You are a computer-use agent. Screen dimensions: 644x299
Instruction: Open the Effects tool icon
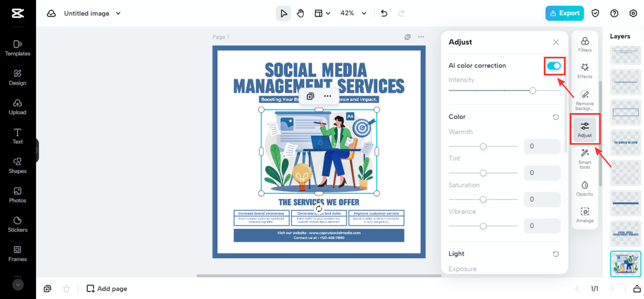[x=585, y=71]
